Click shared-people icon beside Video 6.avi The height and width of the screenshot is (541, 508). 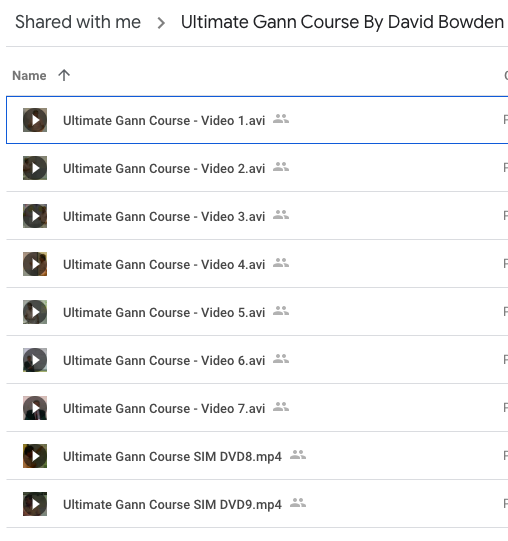click(281, 359)
